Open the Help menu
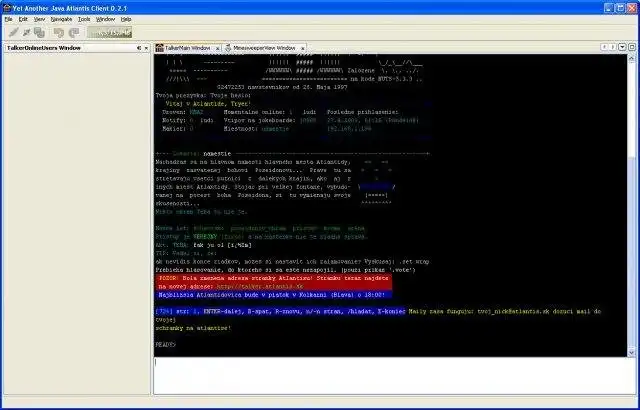Viewport: 640px width, 410px height. [126, 19]
